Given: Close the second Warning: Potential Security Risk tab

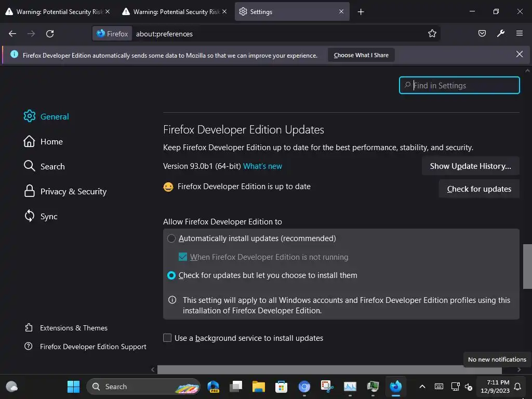Looking at the screenshot, I should [224, 11].
